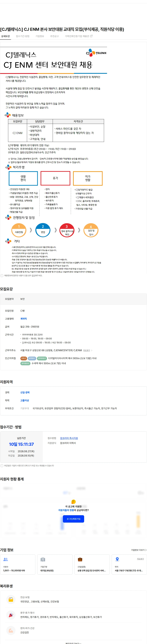
Task: Select the 상세요강 tab
Action: (x=5, y=36)
